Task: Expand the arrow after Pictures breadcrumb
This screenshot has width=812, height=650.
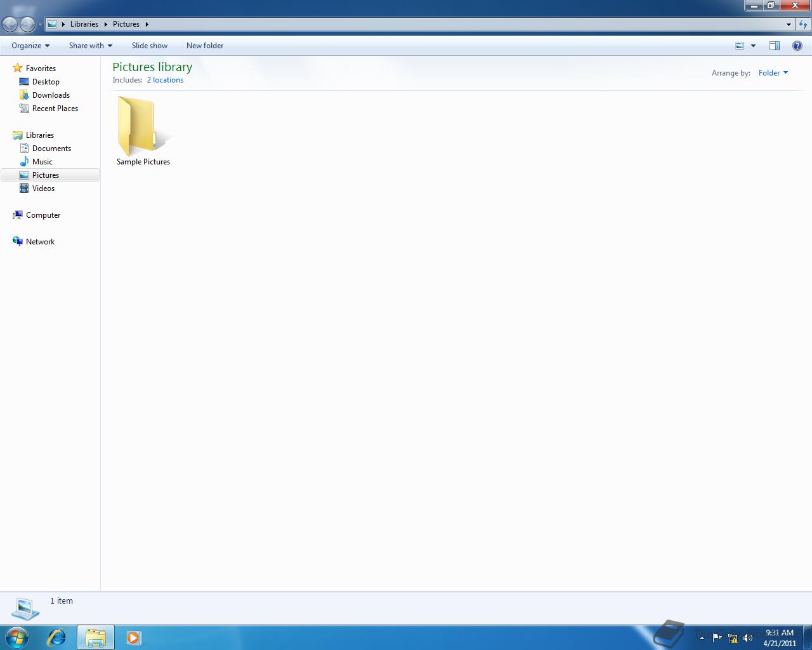Action: click(x=147, y=24)
